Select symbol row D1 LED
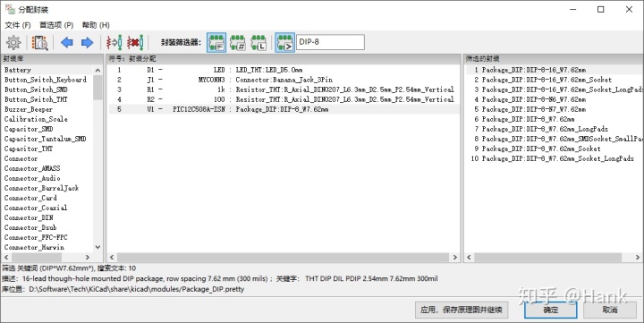 point(284,70)
